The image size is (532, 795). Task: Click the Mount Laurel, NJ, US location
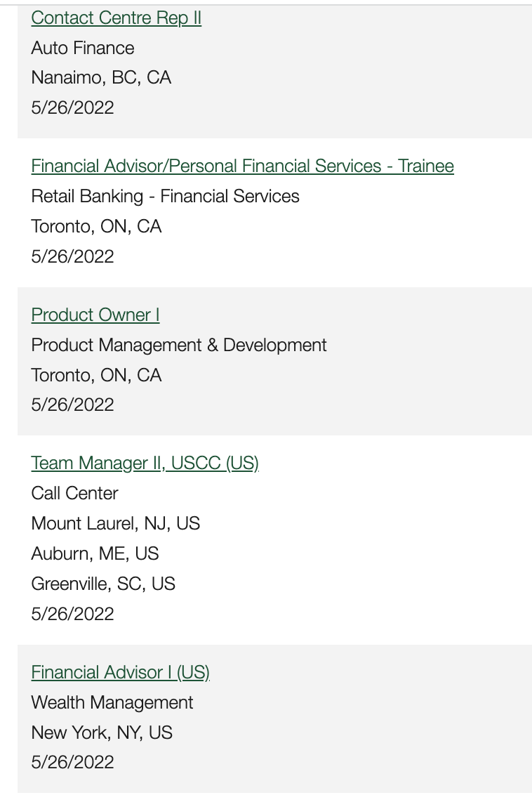pos(116,523)
